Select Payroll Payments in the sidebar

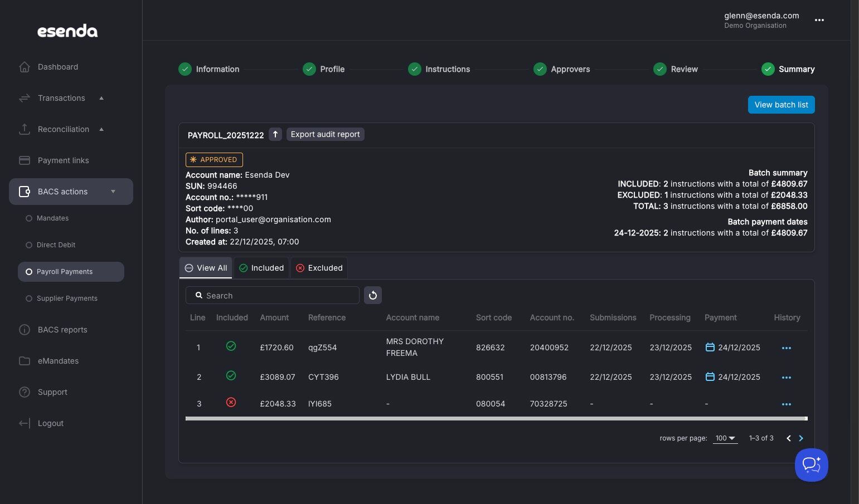click(71, 272)
